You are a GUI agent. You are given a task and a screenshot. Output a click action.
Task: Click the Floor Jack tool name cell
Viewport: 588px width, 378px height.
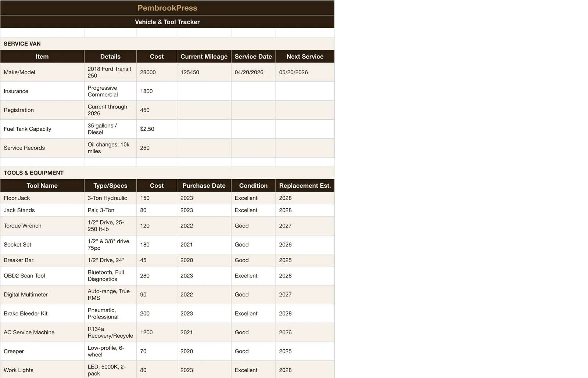[42, 198]
